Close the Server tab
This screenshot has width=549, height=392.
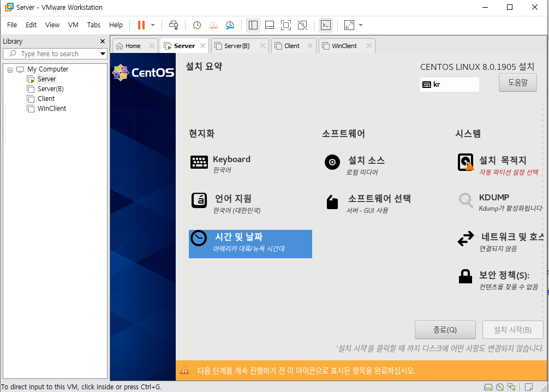pyautogui.click(x=202, y=46)
